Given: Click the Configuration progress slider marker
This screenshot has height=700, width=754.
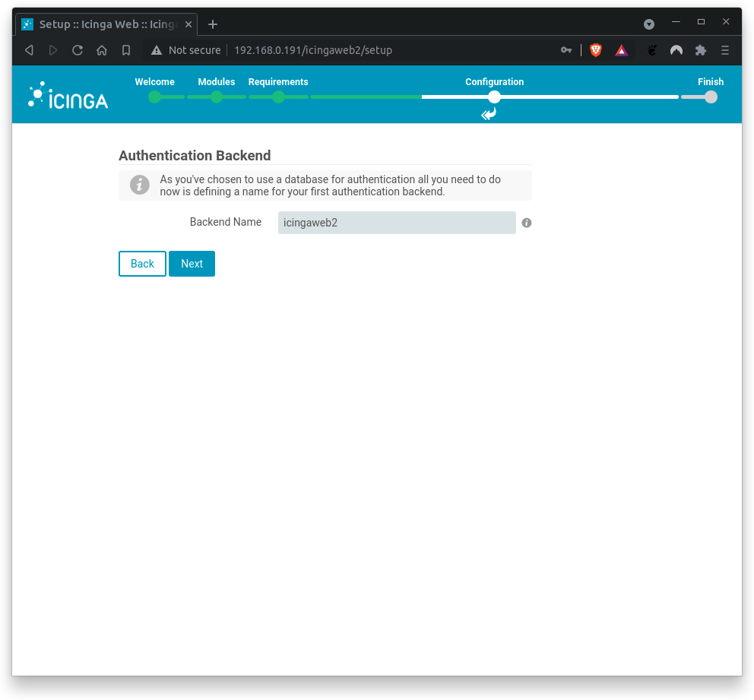Looking at the screenshot, I should click(x=494, y=97).
